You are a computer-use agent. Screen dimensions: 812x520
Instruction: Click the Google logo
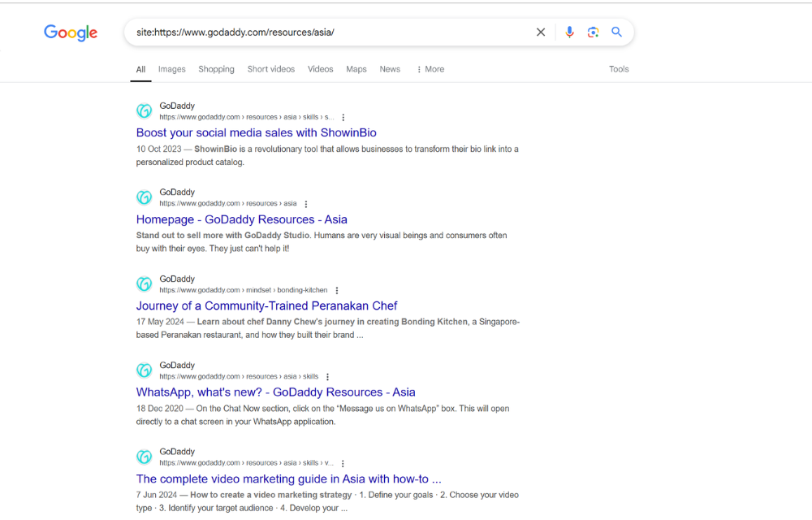(71, 32)
